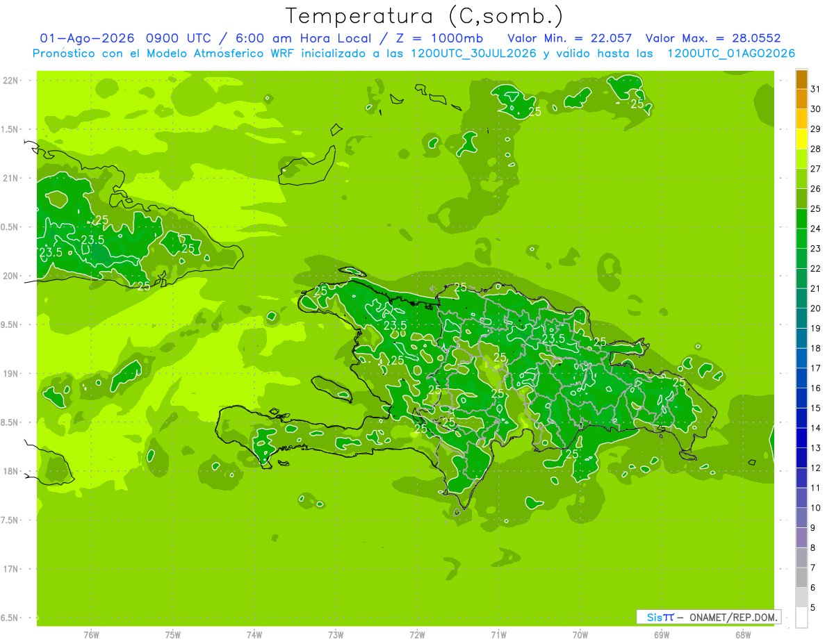834x644 pixels.
Task: Click the "74W" longitude axis label
Action: (x=254, y=634)
